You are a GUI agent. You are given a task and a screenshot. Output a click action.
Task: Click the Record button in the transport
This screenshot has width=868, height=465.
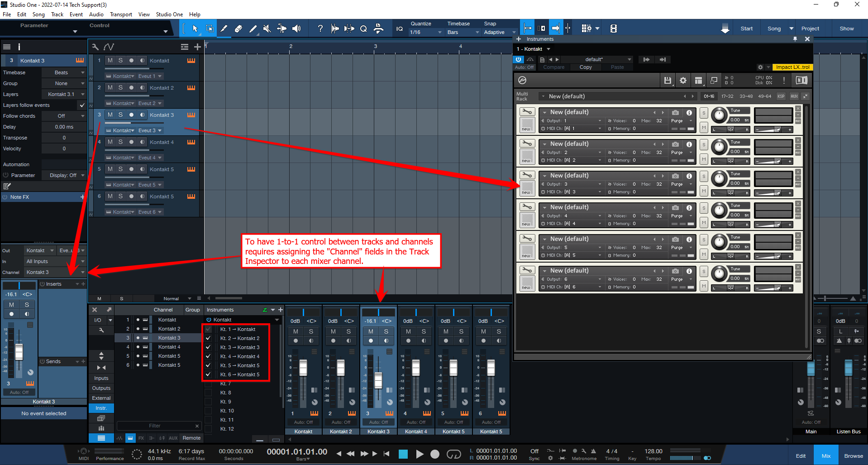[434, 454]
